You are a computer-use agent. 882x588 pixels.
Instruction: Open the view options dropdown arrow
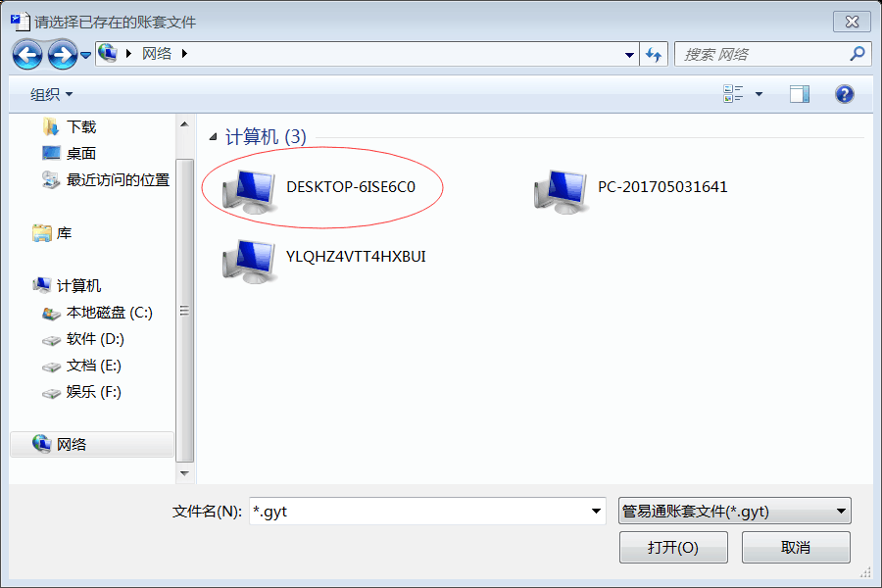tap(759, 94)
